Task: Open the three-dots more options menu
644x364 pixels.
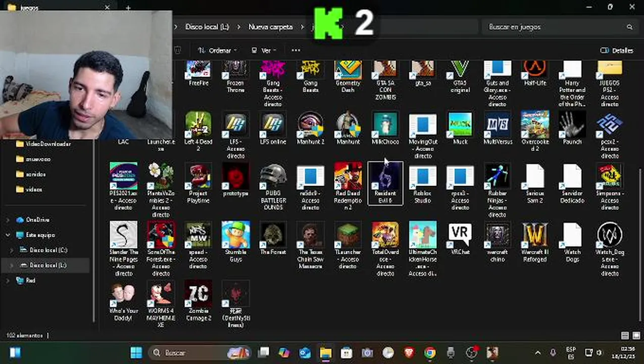Action: (296, 50)
